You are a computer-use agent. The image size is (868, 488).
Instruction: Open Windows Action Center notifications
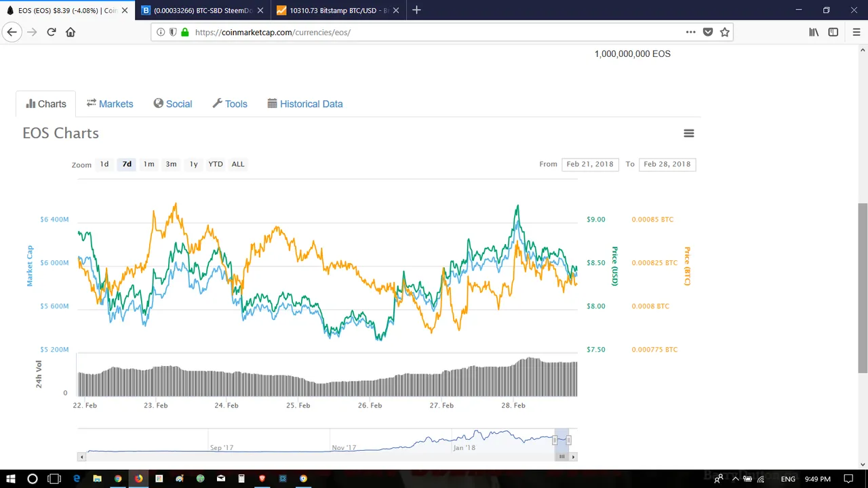point(848,479)
